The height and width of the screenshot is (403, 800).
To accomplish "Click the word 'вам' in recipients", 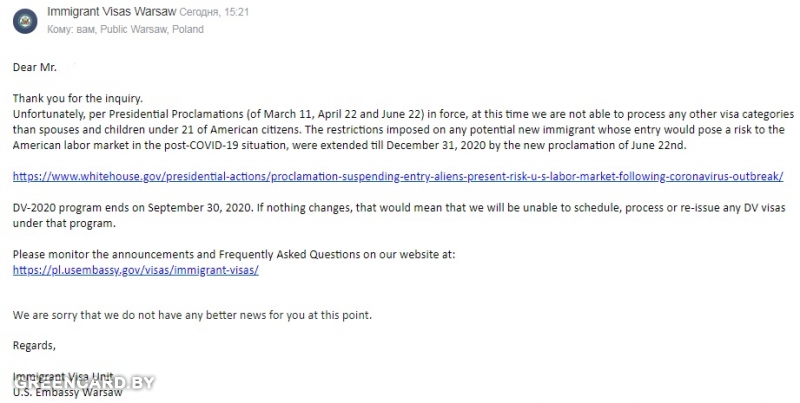I will pyautogui.click(x=85, y=30).
